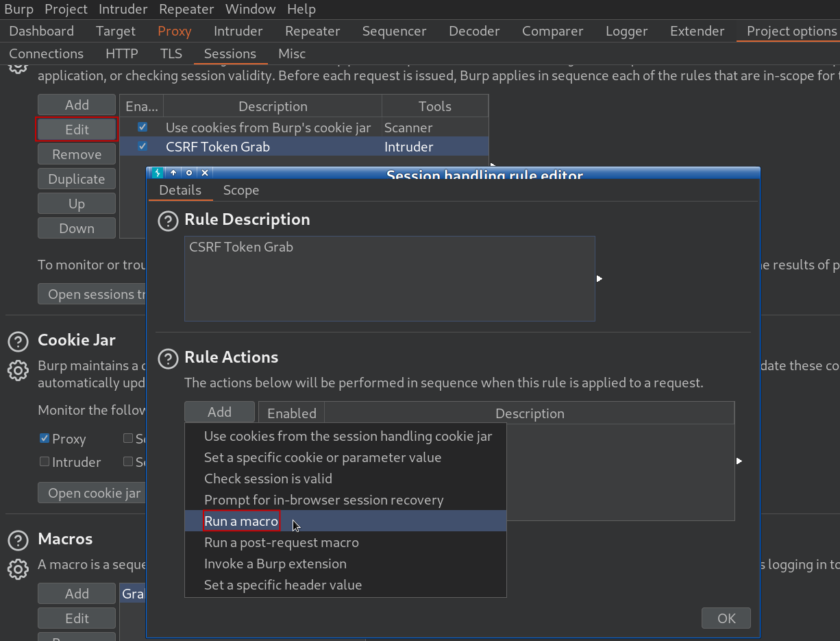Choose 'Run a post-request macro' action
This screenshot has height=641, width=840.
click(345, 542)
